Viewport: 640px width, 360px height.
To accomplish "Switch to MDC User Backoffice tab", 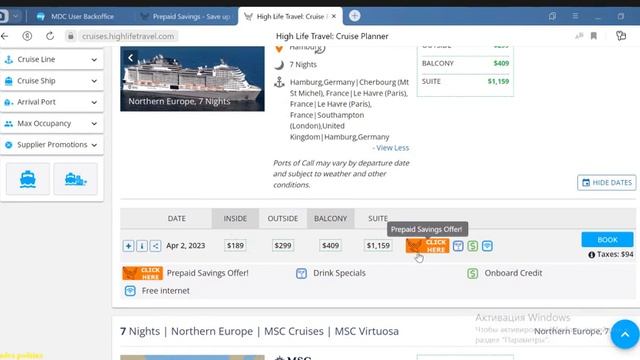I will click(76, 16).
